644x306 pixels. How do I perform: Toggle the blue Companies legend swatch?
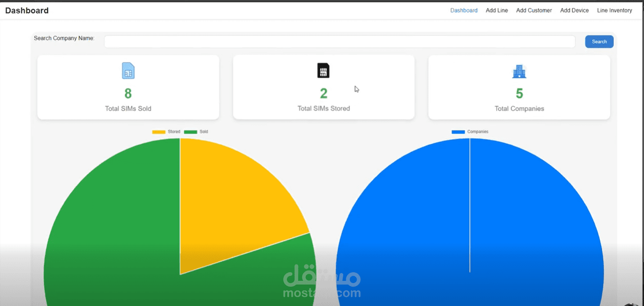pyautogui.click(x=458, y=132)
